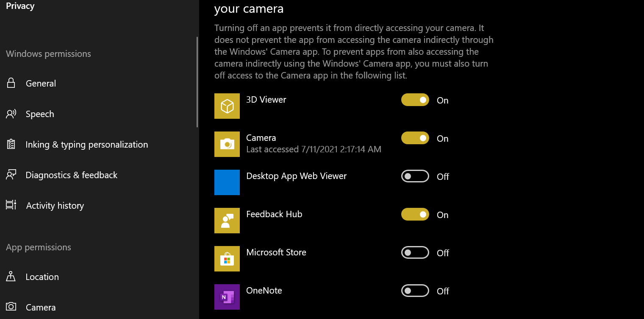Screen dimensions: 644x319
Task: Click the Feedback Hub app icon
Action: click(227, 221)
